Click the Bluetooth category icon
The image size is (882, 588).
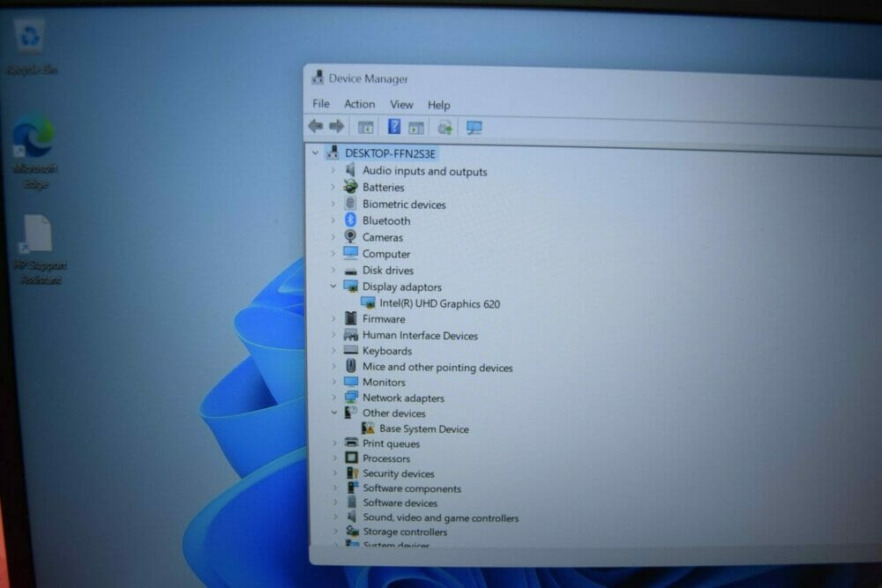pyautogui.click(x=350, y=220)
